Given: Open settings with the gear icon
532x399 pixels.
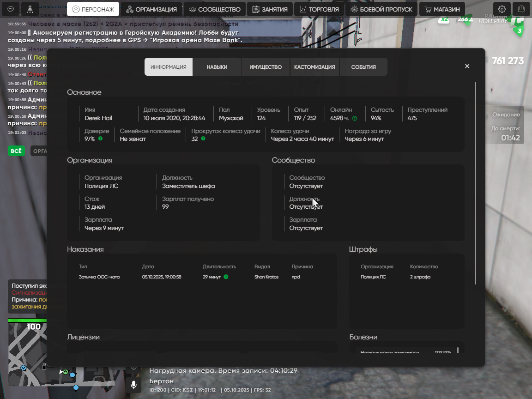Looking at the screenshot, I should click(502, 9).
